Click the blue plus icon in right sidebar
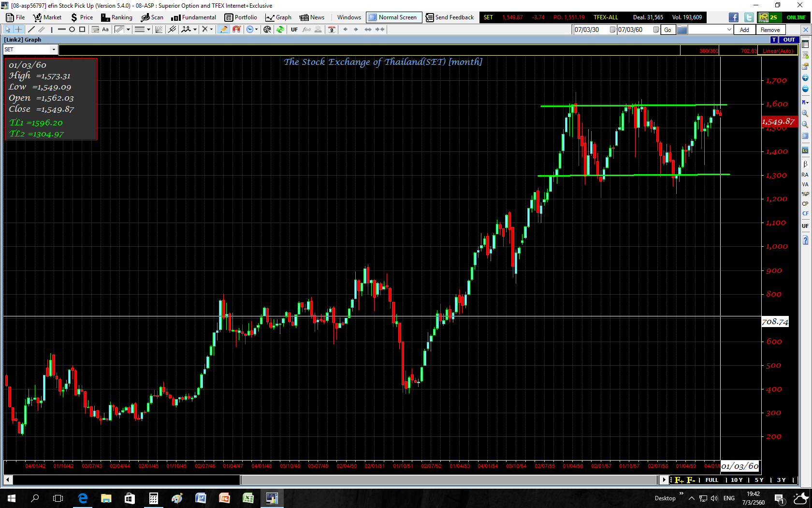812x508 pixels. point(805,78)
